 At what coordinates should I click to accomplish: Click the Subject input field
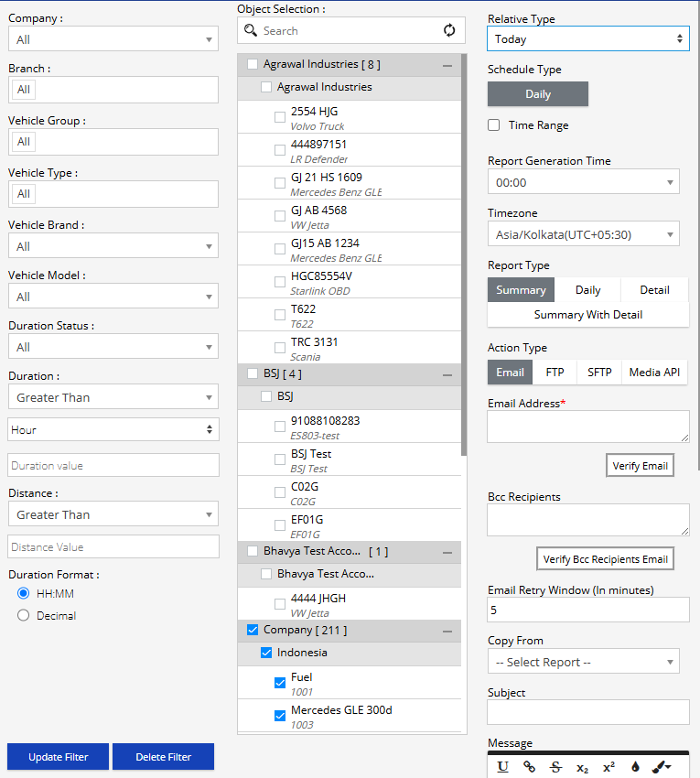(x=588, y=712)
